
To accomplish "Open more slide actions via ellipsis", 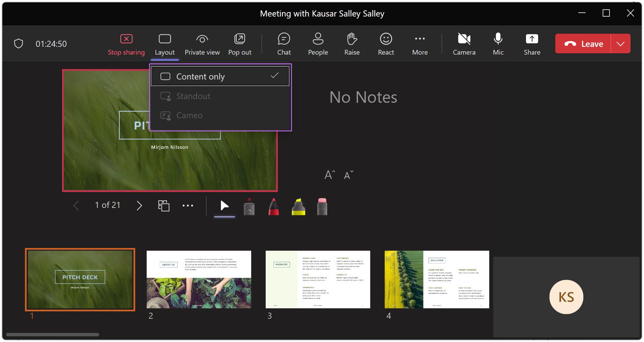I will click(x=188, y=205).
